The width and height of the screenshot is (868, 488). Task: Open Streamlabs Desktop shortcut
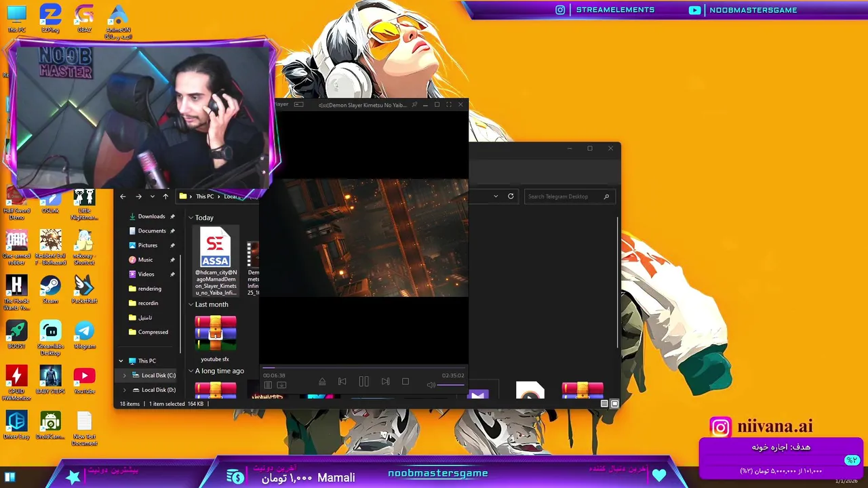[x=50, y=339]
